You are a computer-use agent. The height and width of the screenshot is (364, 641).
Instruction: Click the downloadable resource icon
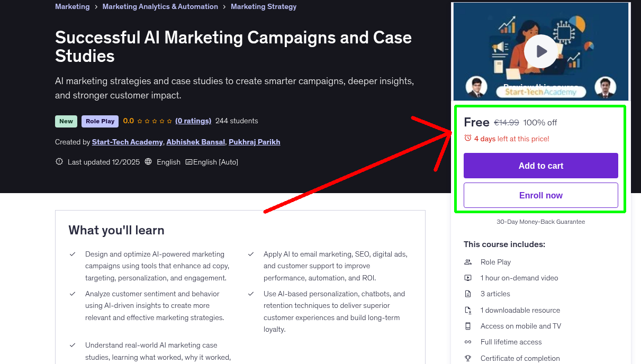[x=468, y=310]
